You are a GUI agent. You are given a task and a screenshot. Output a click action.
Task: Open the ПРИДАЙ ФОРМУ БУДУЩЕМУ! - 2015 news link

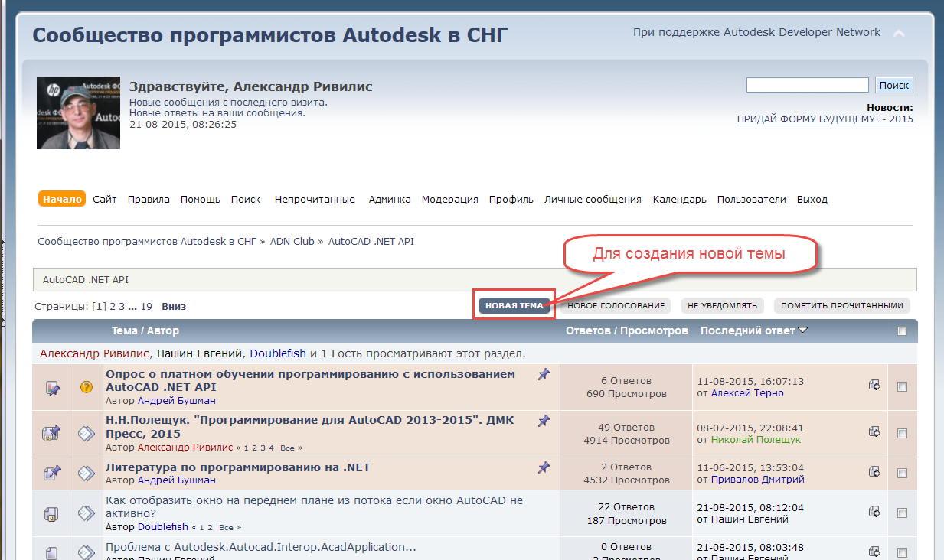tap(825, 119)
